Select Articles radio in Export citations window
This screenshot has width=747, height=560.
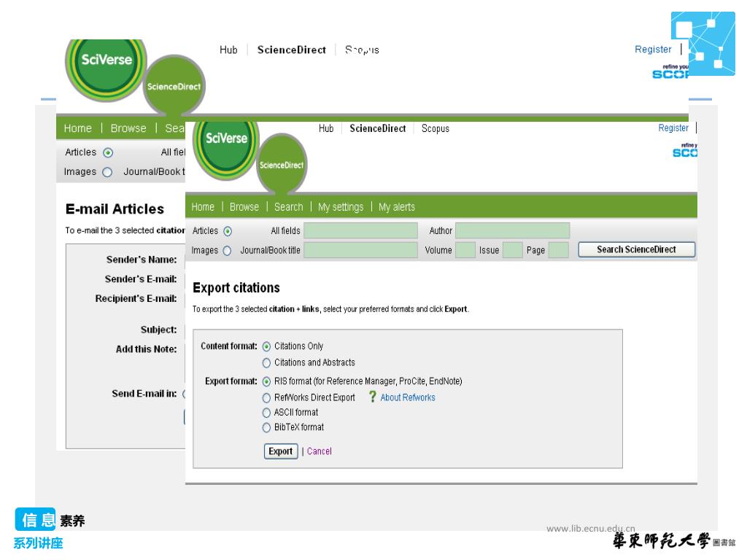(228, 231)
